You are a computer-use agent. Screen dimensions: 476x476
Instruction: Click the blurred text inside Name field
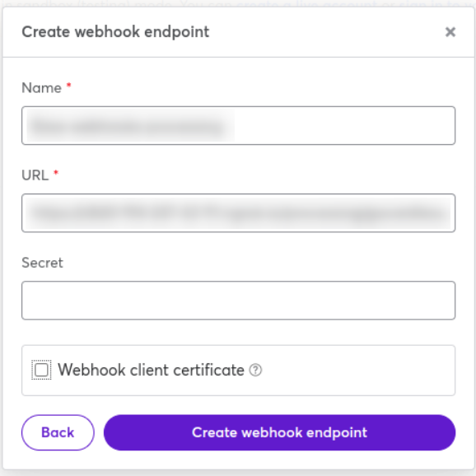click(x=128, y=126)
